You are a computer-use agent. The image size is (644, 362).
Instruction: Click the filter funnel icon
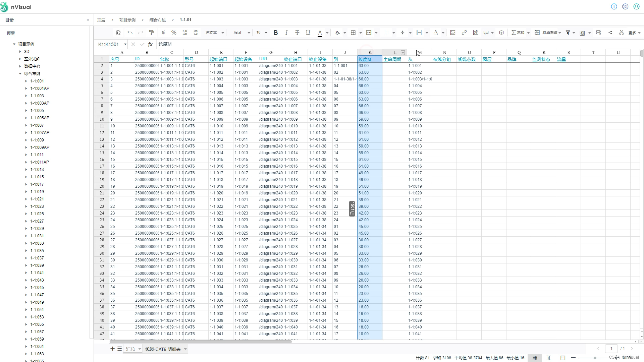click(x=568, y=33)
